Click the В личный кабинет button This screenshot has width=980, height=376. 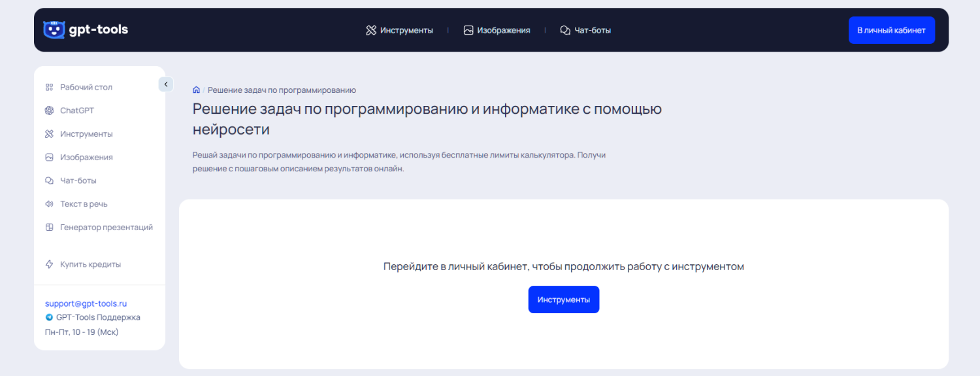point(891,30)
